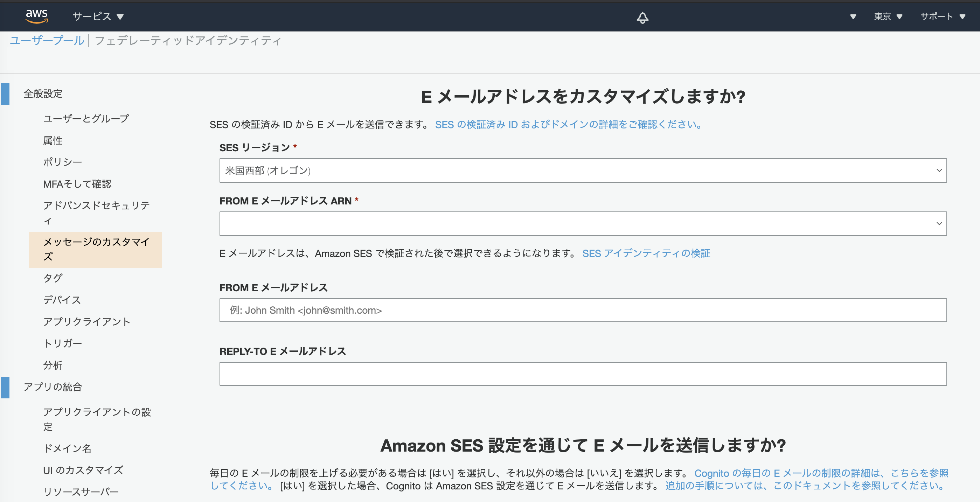980x502 pixels.
Task: Select アプリの統合 in the sidebar
Action: [x=53, y=387]
